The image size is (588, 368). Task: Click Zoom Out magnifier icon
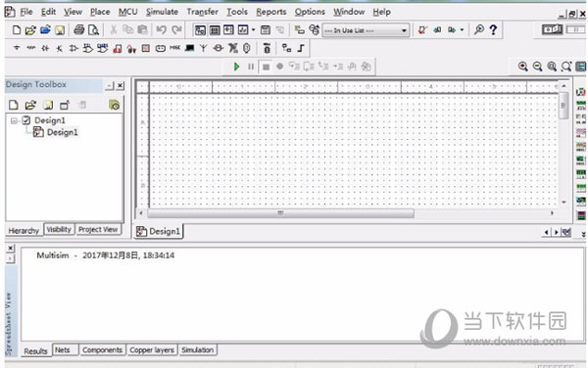click(x=537, y=67)
